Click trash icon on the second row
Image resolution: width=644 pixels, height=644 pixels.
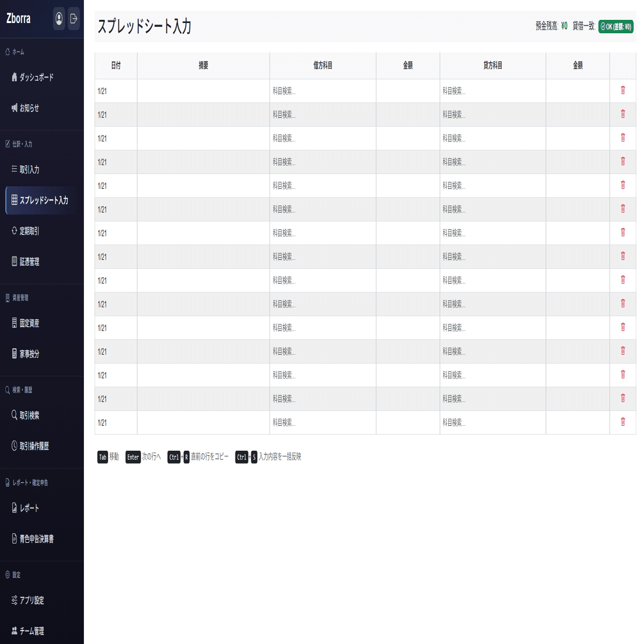coord(623,114)
